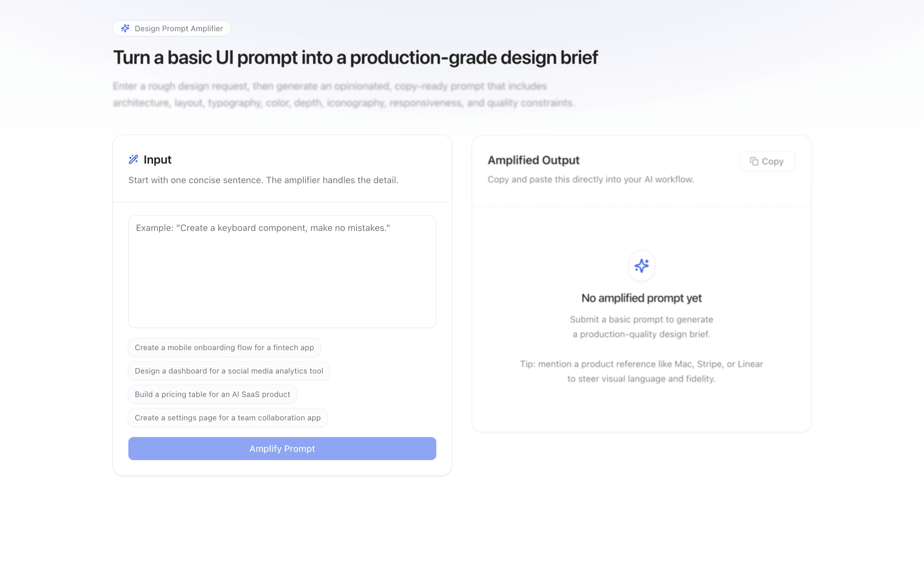Select the team collaboration settings page suggestion
This screenshot has height=577, width=924.
point(227,417)
